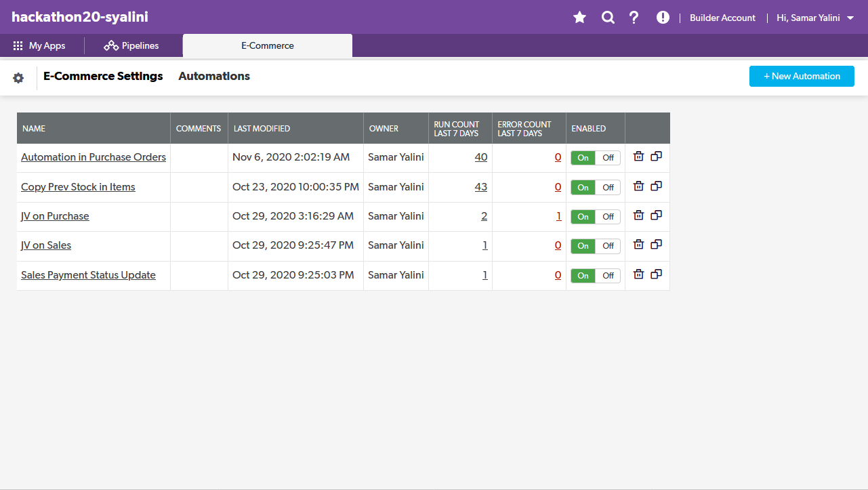Open the JV on Purchase automation

pyautogui.click(x=55, y=216)
